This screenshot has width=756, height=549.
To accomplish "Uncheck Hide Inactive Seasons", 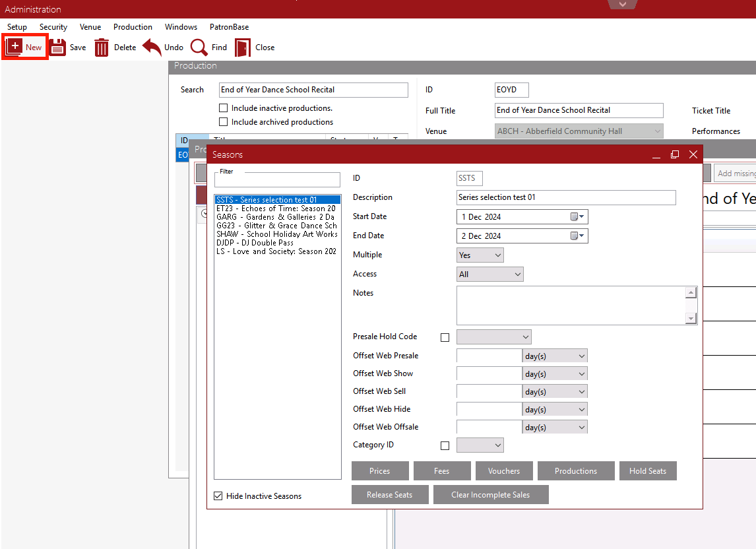I will 218,496.
